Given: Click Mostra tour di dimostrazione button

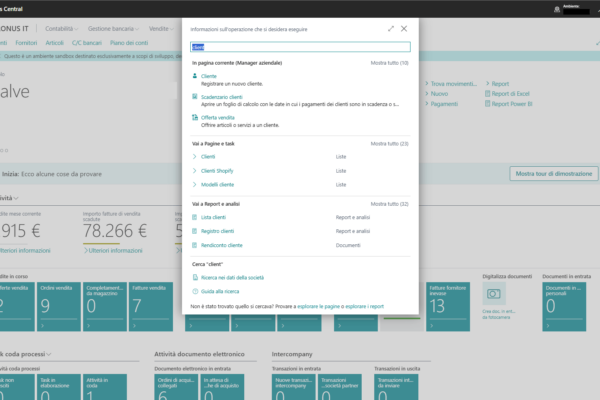Looking at the screenshot, I should coord(554,174).
